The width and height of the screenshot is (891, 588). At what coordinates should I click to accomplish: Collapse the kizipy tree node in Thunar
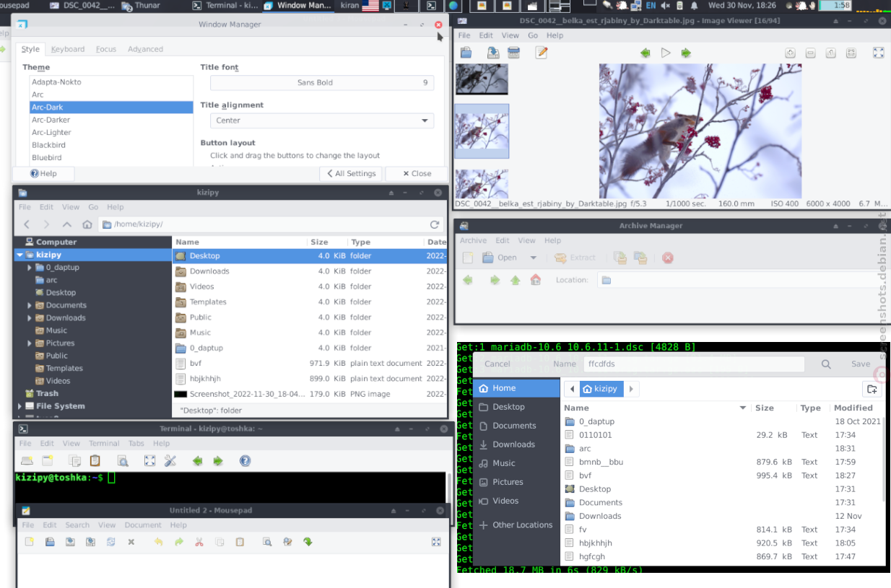tap(20, 255)
